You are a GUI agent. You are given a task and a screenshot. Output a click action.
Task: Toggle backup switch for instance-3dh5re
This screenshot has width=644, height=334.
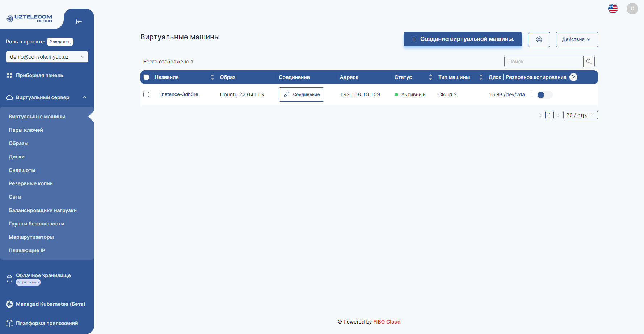544,95
